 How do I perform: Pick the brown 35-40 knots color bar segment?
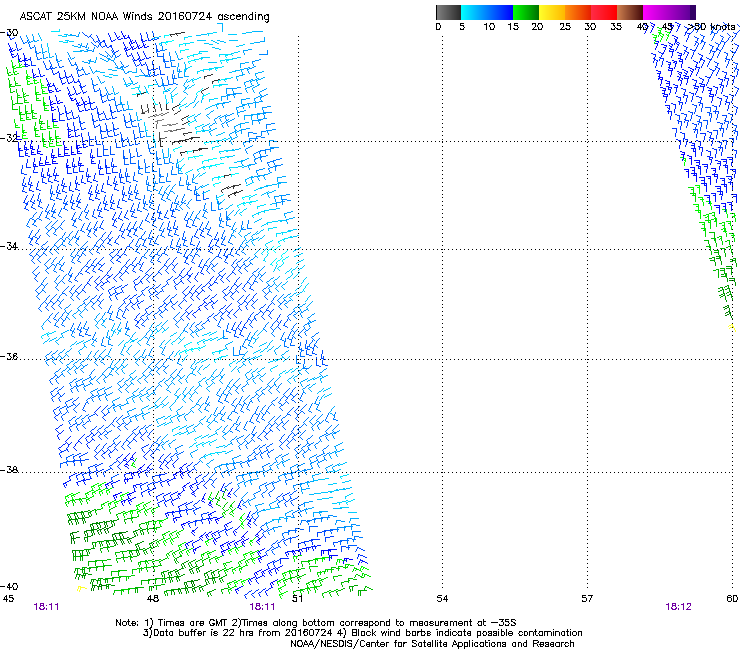[630, 12]
